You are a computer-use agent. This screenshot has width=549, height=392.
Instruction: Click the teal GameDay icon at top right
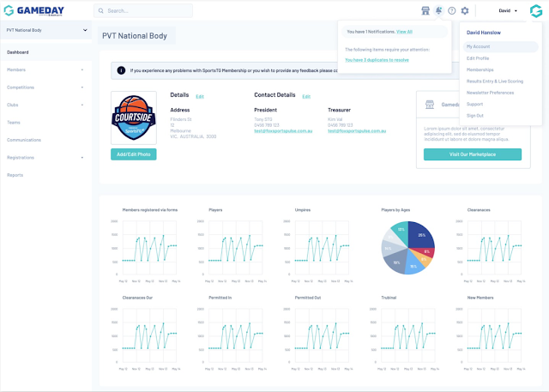click(536, 11)
